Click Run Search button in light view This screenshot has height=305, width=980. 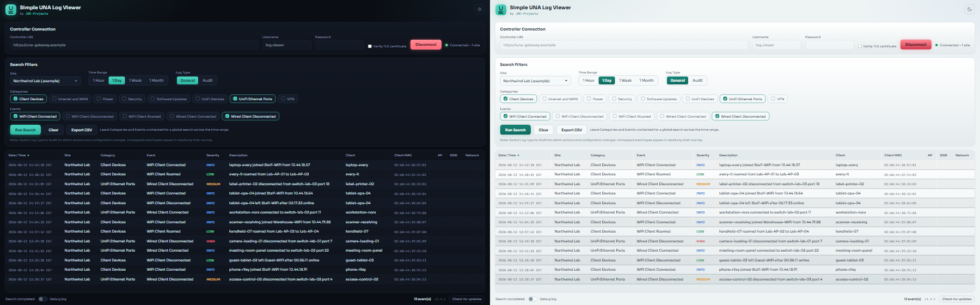point(516,130)
